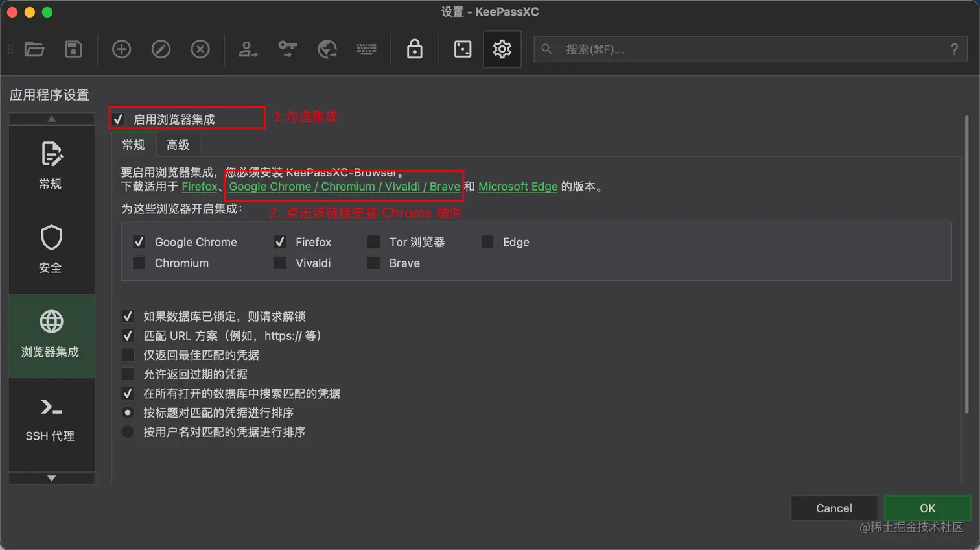980x550 pixels.
Task: Enable return only best matching credentials
Action: tap(128, 355)
